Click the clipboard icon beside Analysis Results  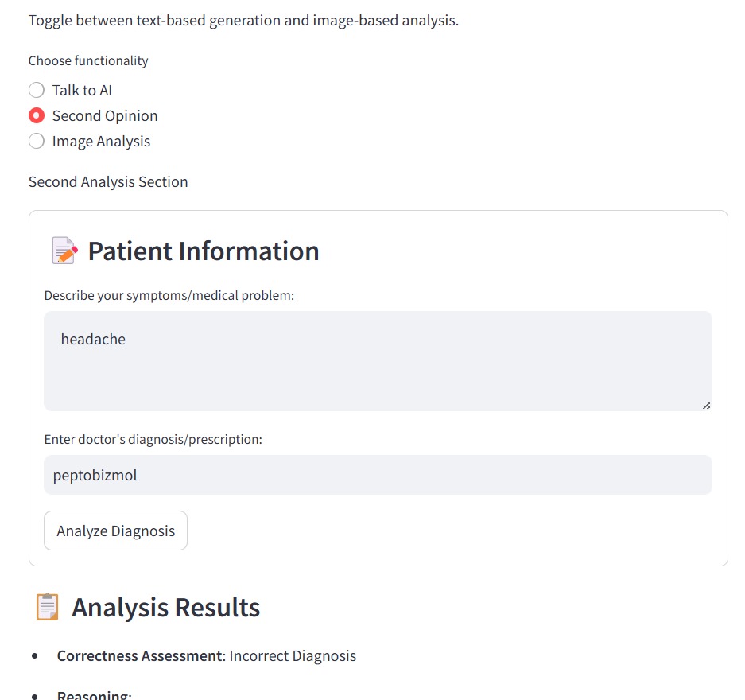48,608
